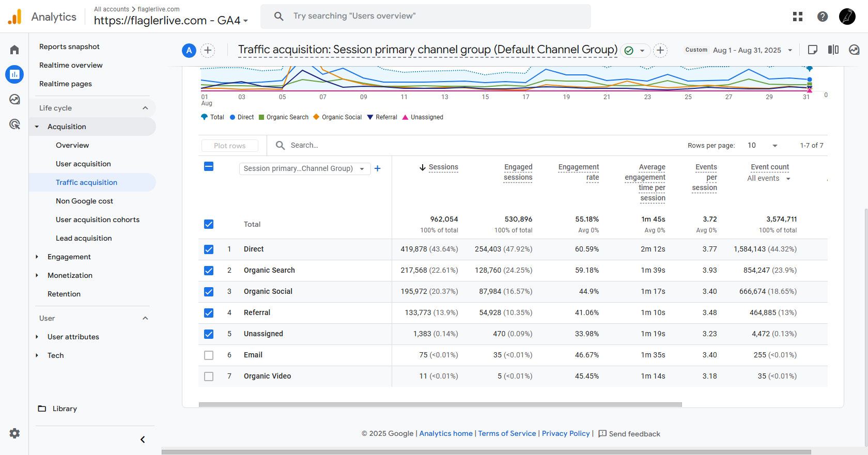Click the Organic Search legend green marker

tap(261, 117)
